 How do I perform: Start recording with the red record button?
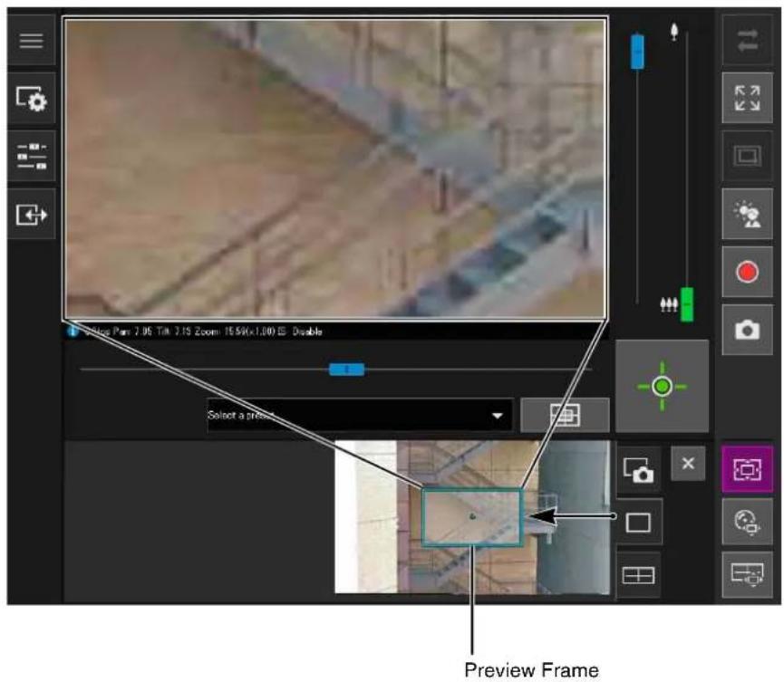[x=747, y=273]
